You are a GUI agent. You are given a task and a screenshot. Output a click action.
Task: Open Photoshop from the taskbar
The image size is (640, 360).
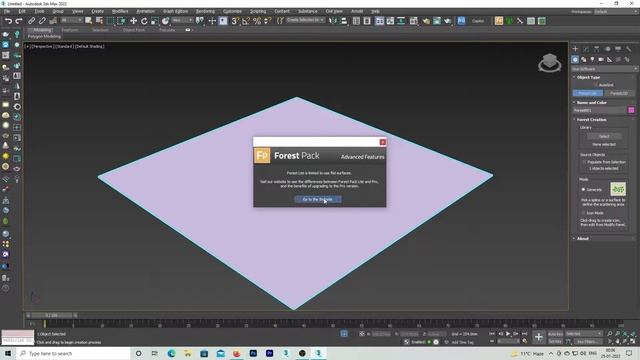point(253,353)
